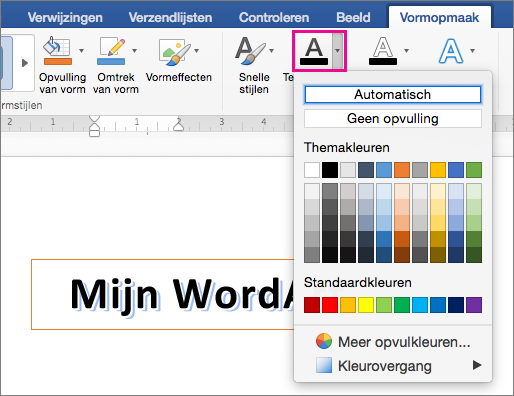Pick the orange theme color swatch

click(402, 170)
